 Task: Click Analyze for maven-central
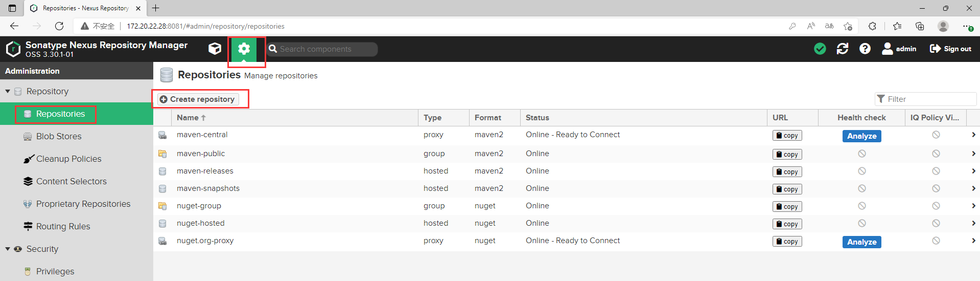click(x=861, y=136)
